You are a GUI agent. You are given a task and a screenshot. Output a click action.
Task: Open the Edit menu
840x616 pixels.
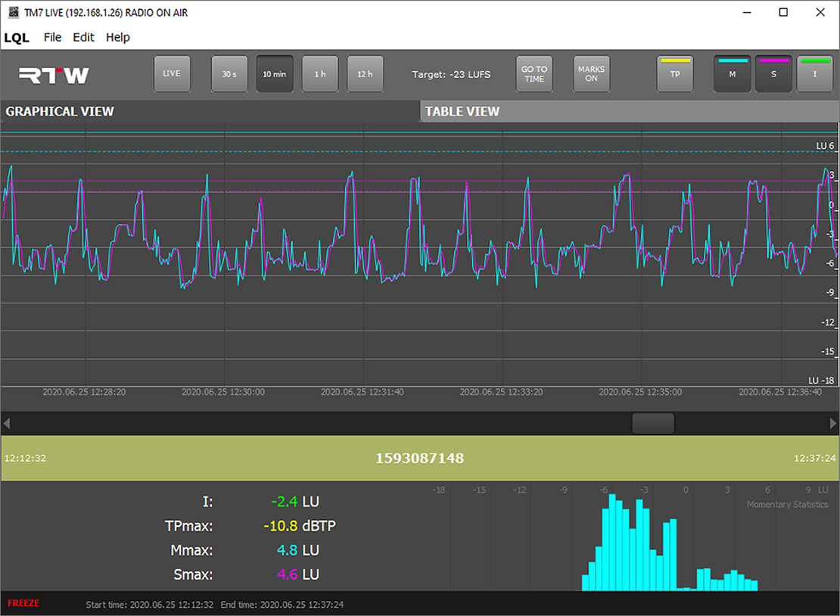pos(83,37)
